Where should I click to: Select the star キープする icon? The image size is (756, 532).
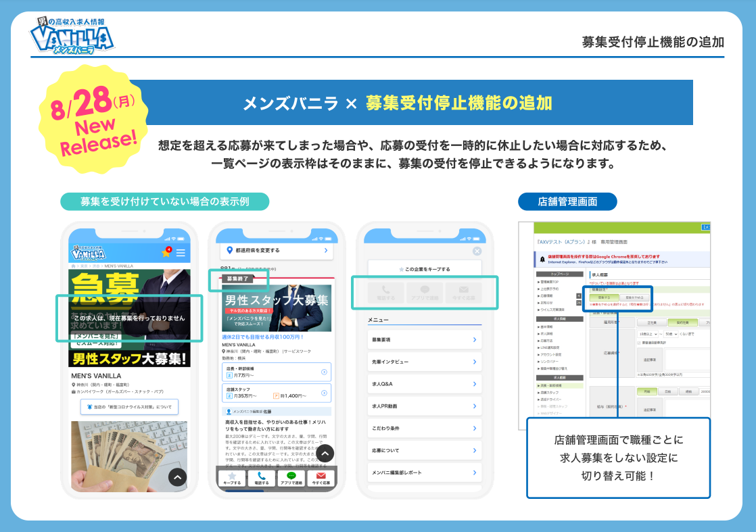tap(231, 476)
